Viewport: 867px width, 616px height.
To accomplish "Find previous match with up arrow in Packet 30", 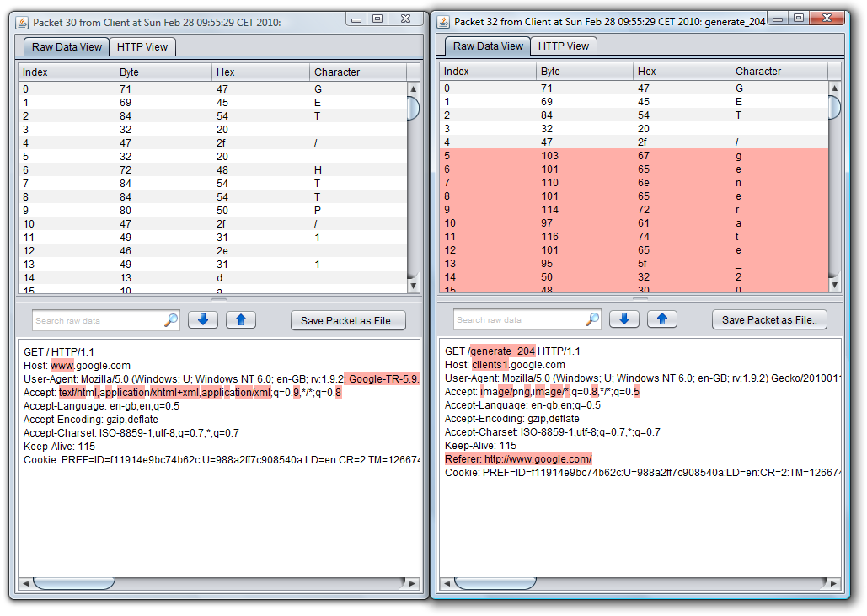I will coord(240,320).
